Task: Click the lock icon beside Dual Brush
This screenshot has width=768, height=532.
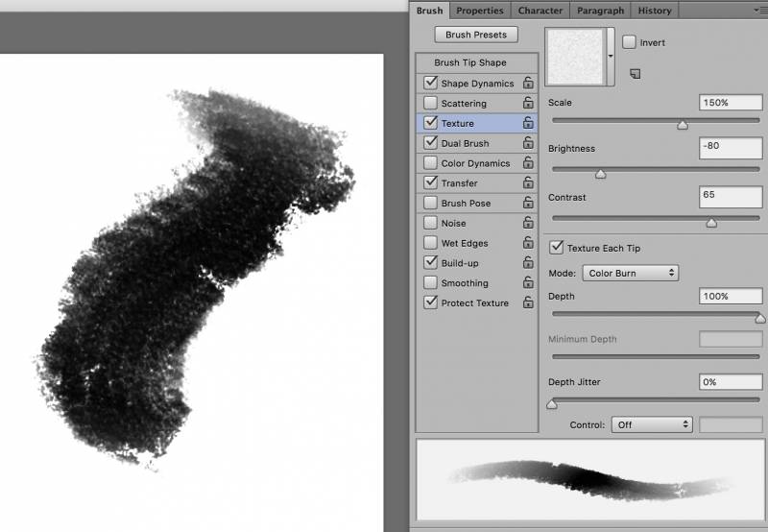Action: click(x=528, y=144)
